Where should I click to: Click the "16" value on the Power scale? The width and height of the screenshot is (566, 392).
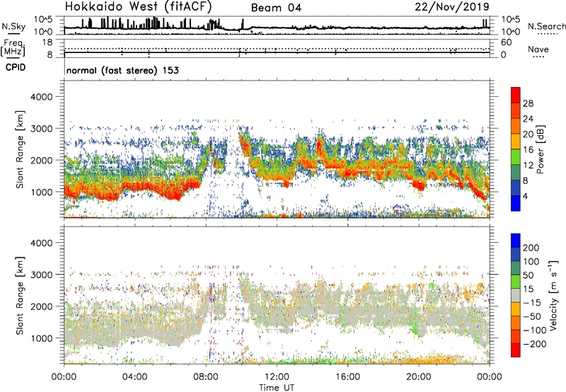click(528, 150)
